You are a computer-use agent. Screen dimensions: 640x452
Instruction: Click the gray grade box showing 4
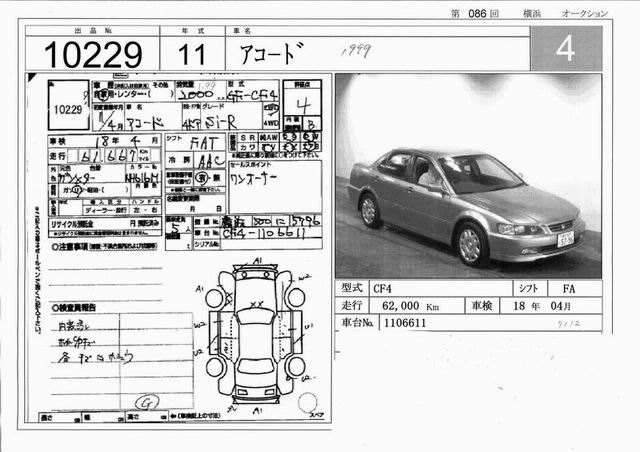tap(566, 48)
